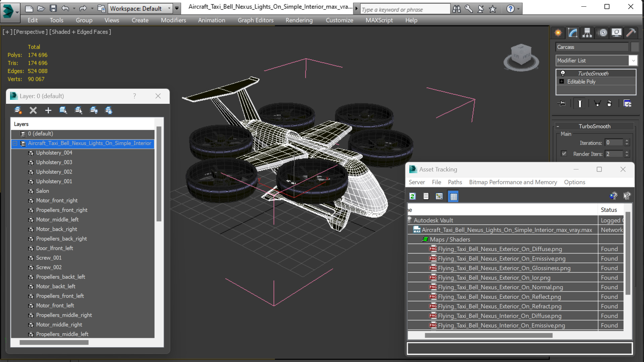This screenshot has height=362, width=644.
Task: Click the Tree View icon in Asset Tracking
Action: tap(439, 196)
